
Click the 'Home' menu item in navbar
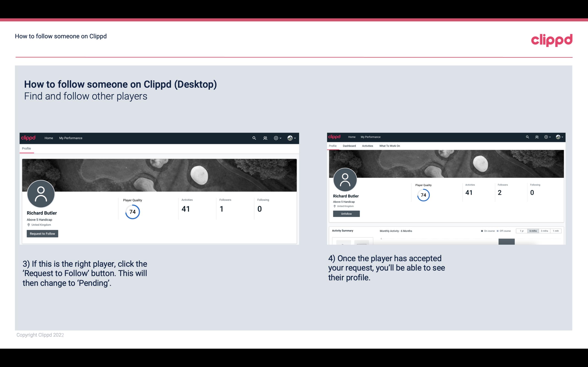[x=48, y=138]
